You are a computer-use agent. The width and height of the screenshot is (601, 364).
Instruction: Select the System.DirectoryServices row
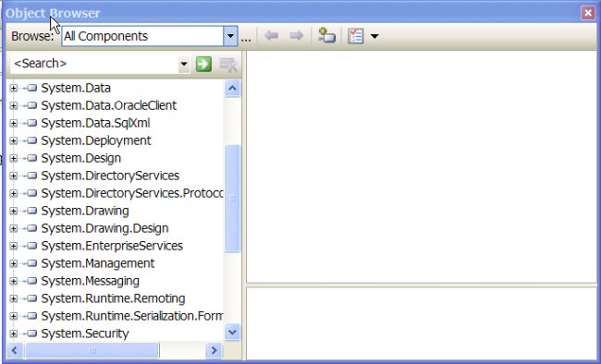[110, 176]
